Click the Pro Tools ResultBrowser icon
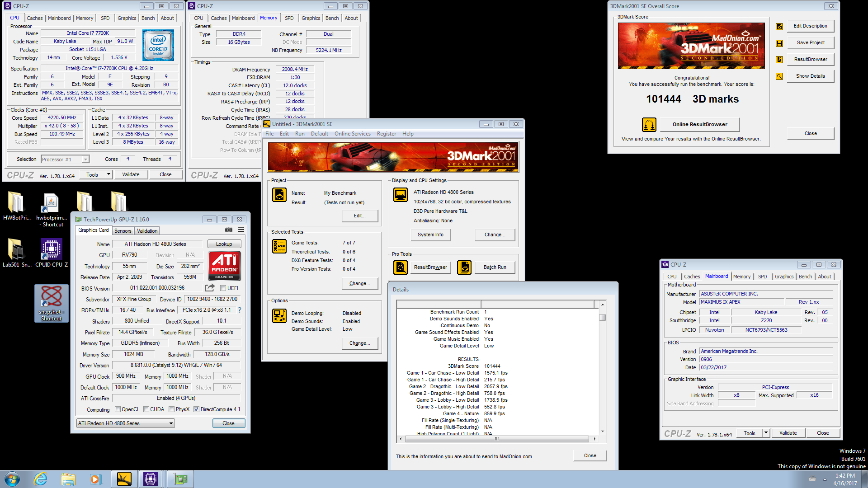868x488 pixels. 401,267
